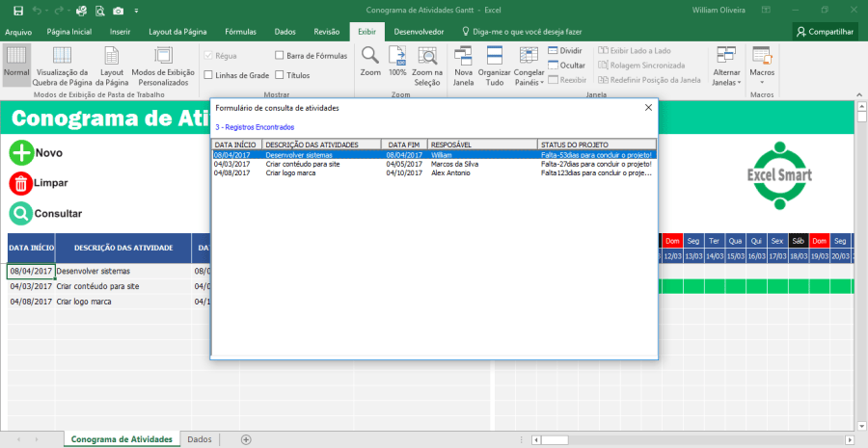Viewport: 868px width, 448px height.
Task: Click the RESPOSÁVEL column header
Action: [x=483, y=145]
